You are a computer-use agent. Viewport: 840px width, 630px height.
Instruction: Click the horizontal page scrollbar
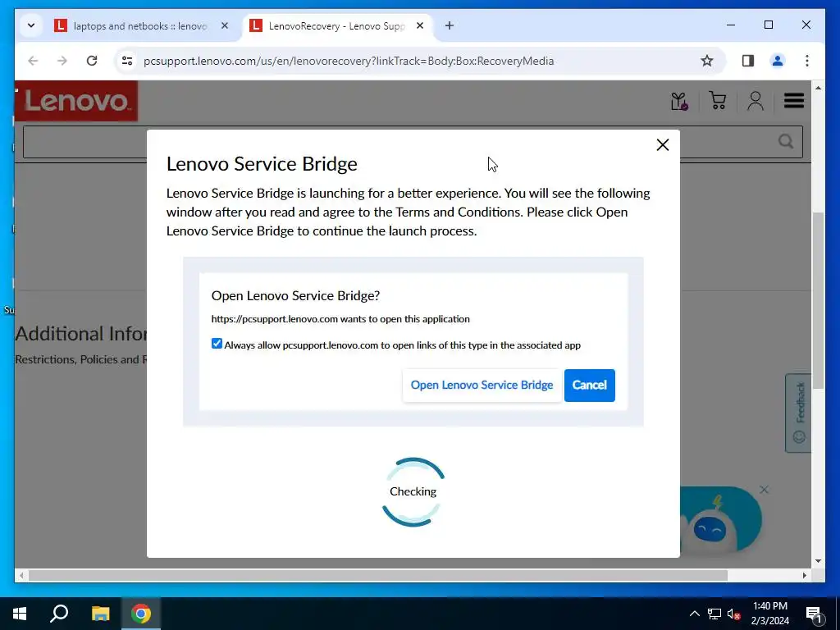(377, 575)
